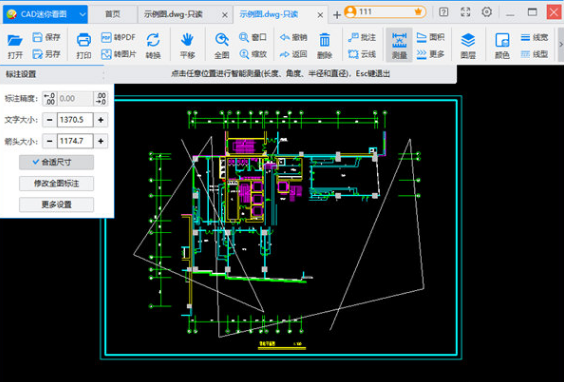Image resolution: width=564 pixels, height=382 pixels.
Task: Open the 颜色 color settings
Action: (502, 46)
